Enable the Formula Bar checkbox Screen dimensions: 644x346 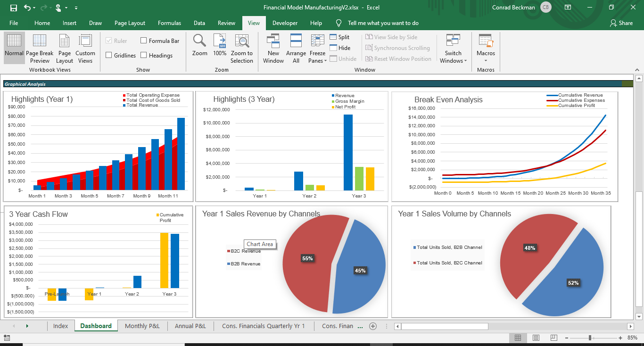click(144, 41)
